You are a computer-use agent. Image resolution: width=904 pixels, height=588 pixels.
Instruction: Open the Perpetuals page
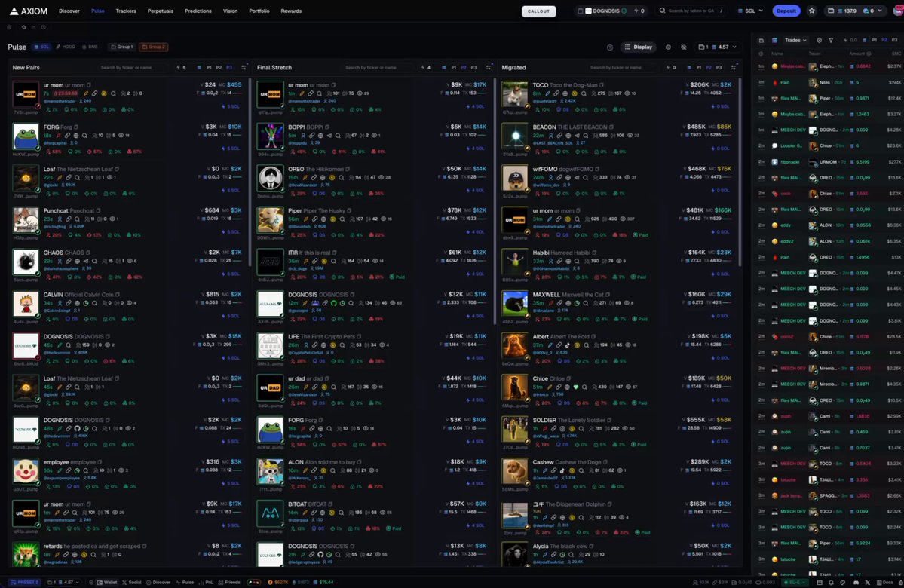coord(161,11)
